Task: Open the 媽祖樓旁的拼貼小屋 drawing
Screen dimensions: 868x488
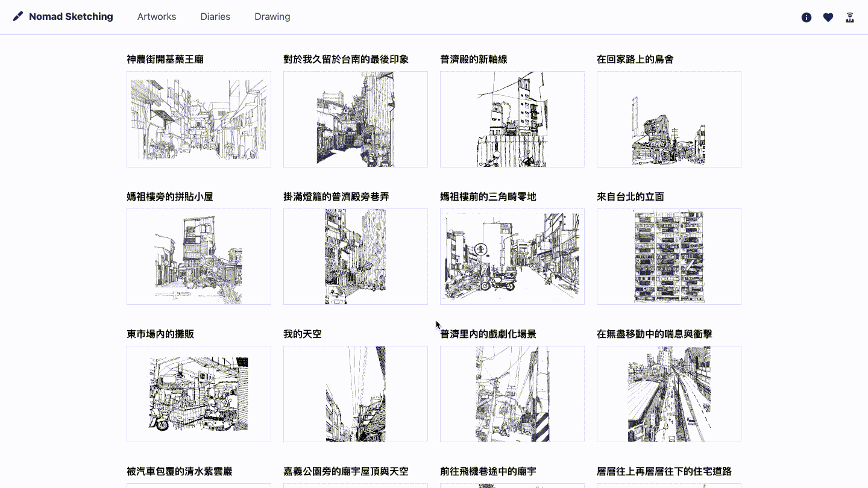Action: click(199, 257)
